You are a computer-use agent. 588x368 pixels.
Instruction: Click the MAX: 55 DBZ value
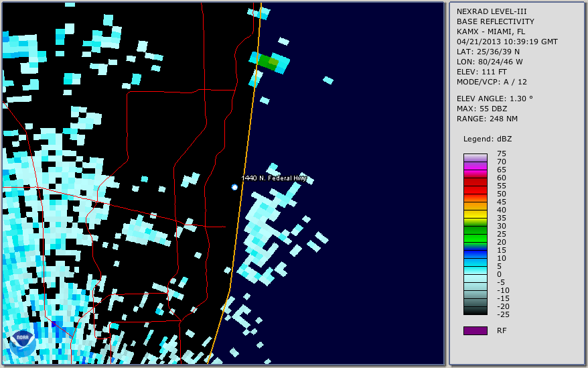[482, 109]
